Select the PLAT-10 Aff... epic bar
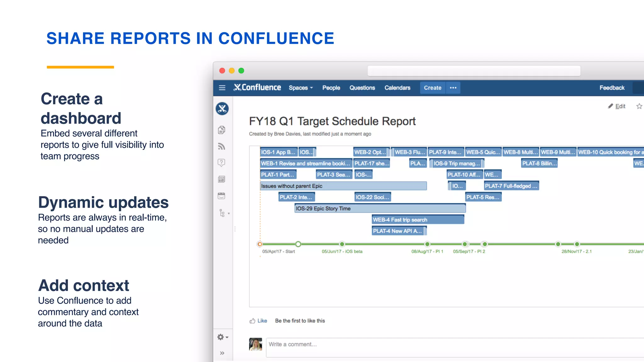Viewport: 644px width, 362px height. 465,175
